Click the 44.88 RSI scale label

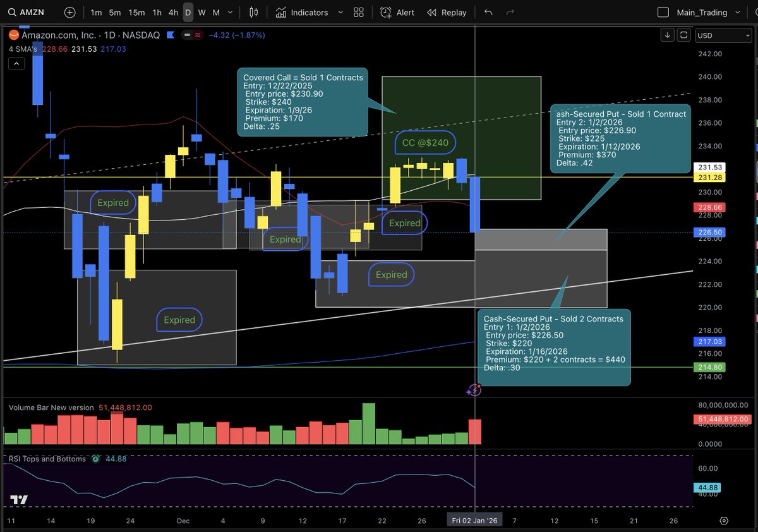(707, 488)
